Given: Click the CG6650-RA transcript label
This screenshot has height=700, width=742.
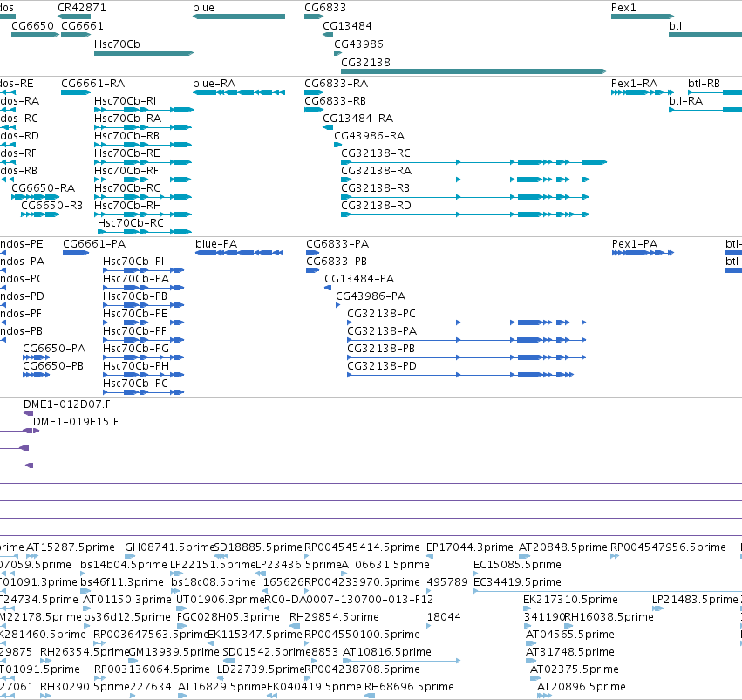Looking at the screenshot, I should (x=43, y=188).
